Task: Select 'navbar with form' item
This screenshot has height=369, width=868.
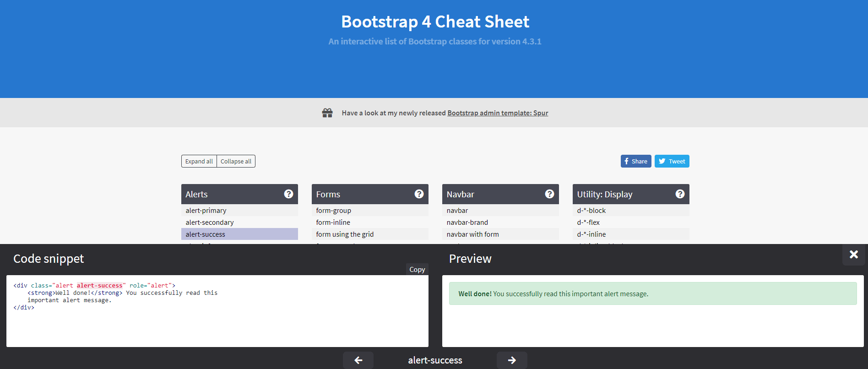Action: [500, 234]
